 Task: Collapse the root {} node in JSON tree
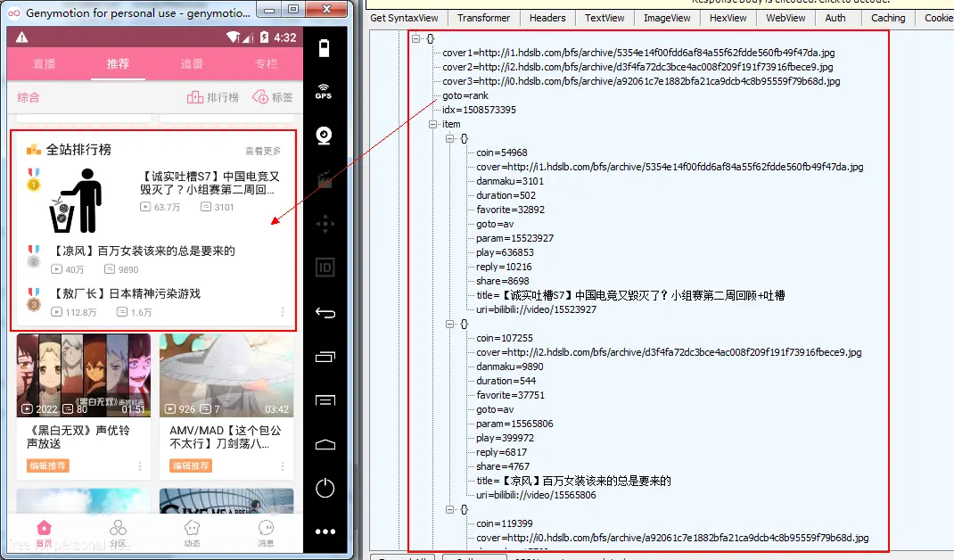click(x=416, y=38)
